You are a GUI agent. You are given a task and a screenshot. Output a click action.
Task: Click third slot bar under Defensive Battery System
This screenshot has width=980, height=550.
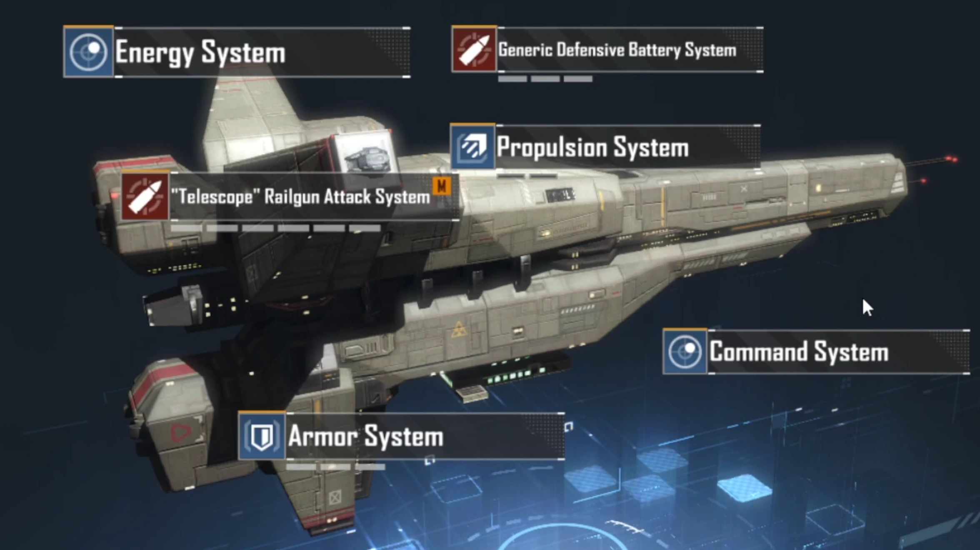(x=578, y=79)
